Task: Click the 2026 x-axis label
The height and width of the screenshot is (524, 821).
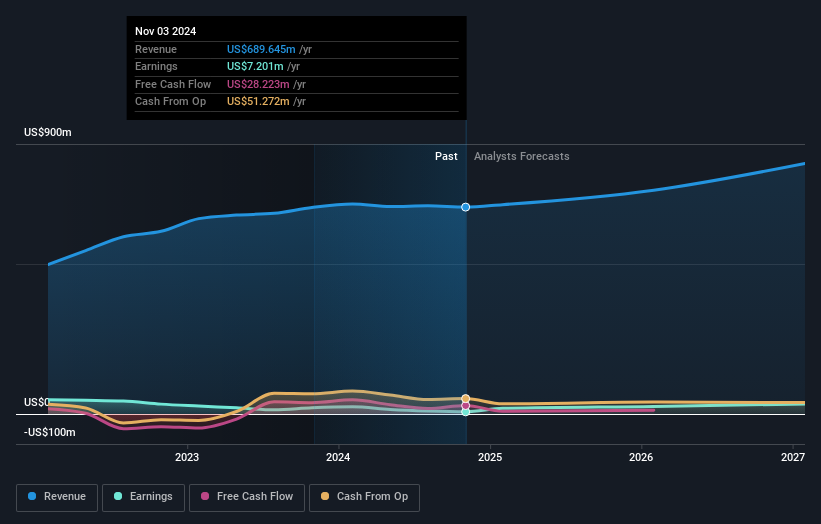Action: [x=641, y=457]
